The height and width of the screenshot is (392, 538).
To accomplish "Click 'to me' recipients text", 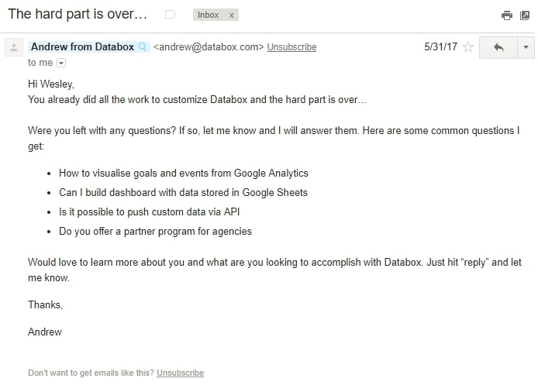I will [40, 63].
